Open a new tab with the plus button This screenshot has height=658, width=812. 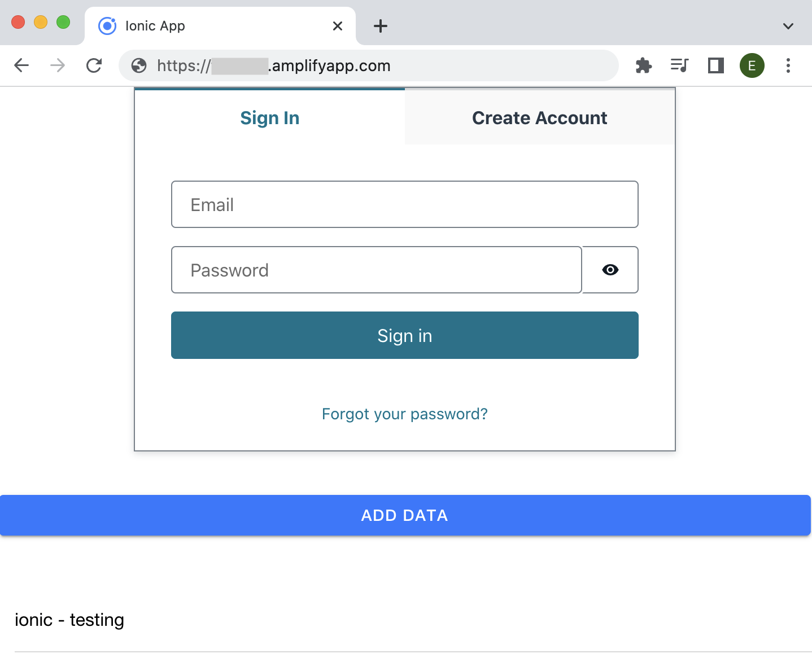click(381, 26)
